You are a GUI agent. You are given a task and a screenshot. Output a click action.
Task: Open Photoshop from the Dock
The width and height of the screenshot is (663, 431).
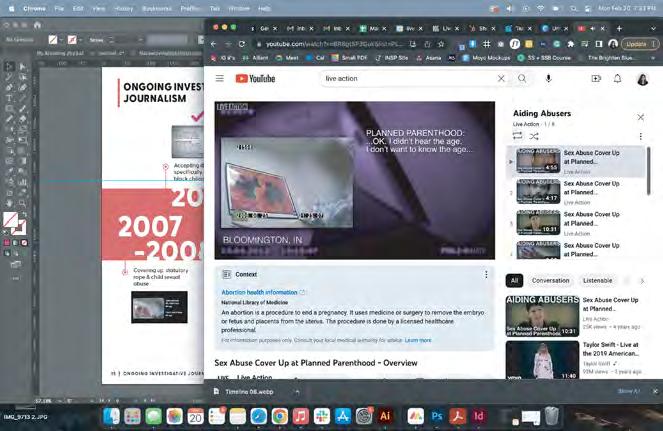[437, 416]
